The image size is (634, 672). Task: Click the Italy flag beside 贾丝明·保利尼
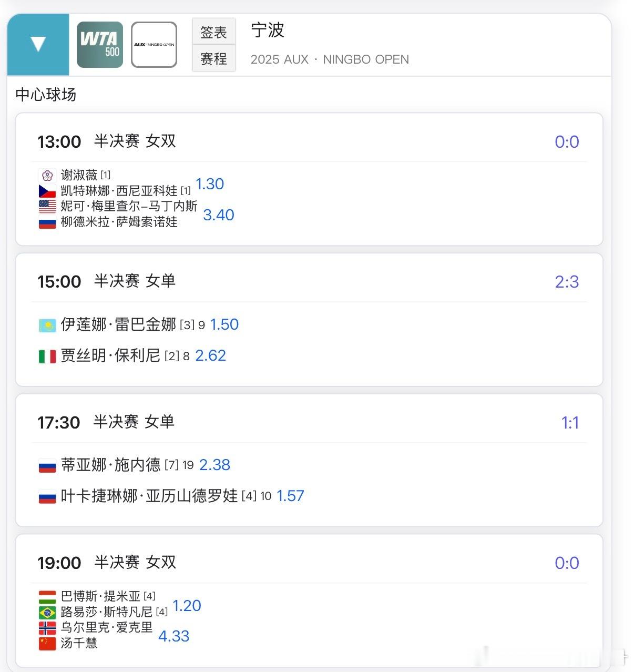[x=47, y=357]
